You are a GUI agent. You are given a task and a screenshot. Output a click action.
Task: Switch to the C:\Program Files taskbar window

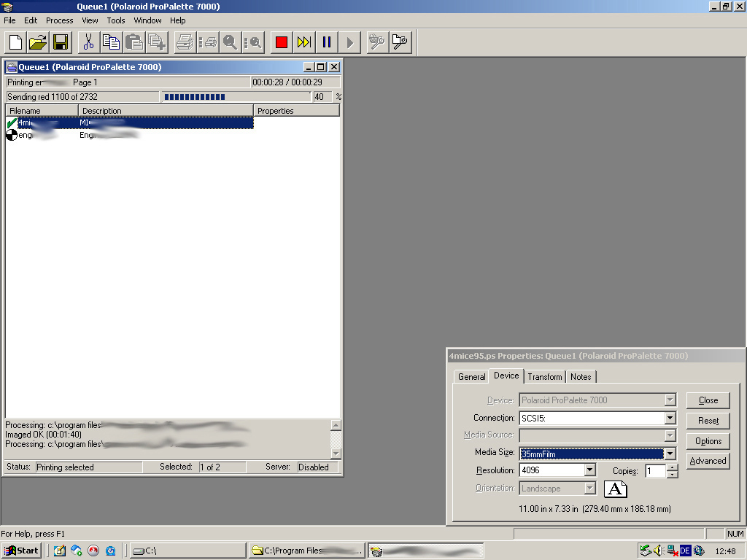point(307,551)
